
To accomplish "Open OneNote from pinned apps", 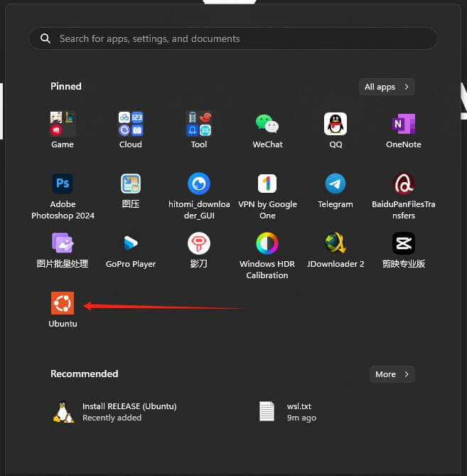I will point(404,129).
